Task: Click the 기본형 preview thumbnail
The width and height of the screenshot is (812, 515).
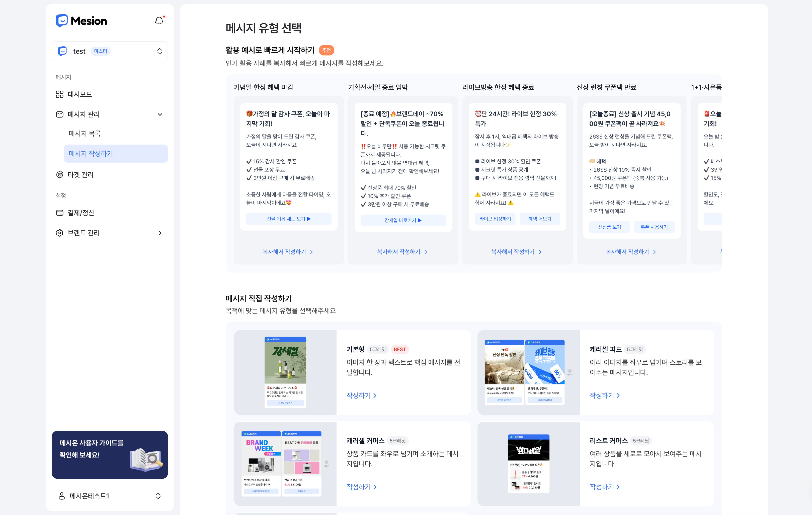Action: click(x=285, y=372)
